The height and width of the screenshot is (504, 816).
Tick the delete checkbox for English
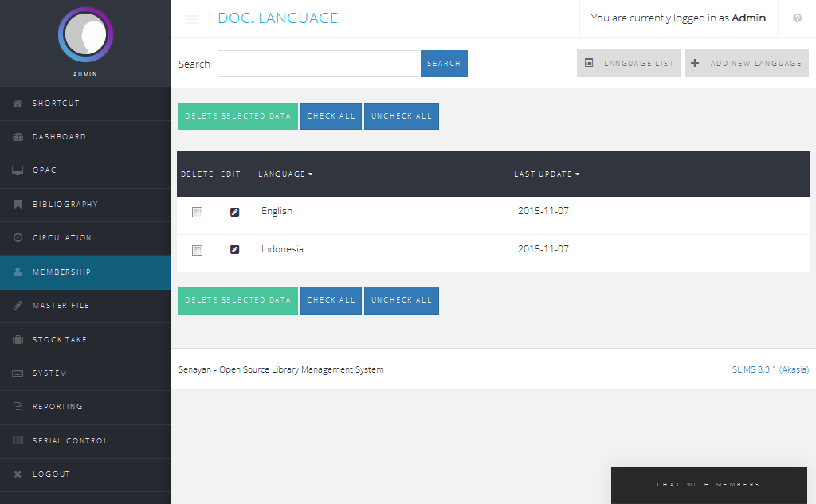coord(198,213)
